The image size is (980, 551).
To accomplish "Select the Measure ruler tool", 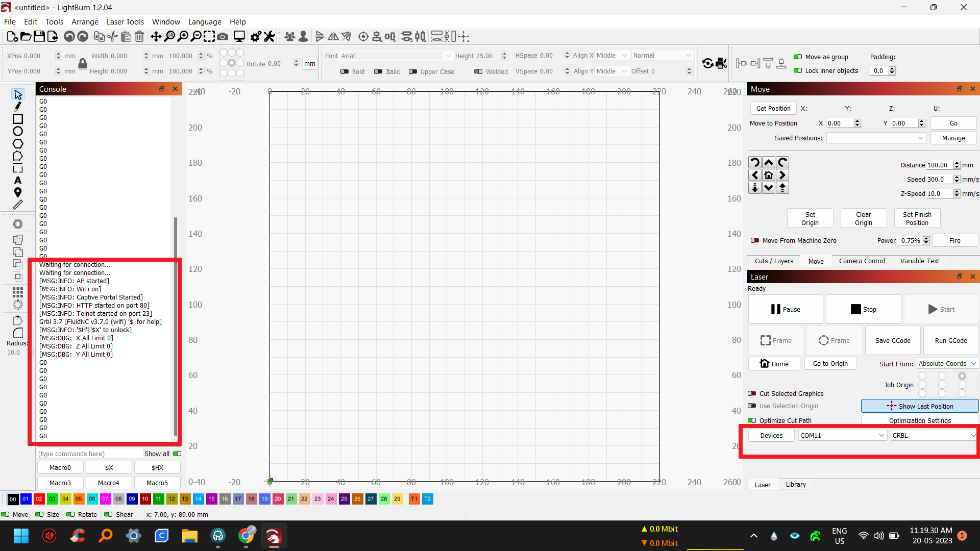I will click(18, 205).
